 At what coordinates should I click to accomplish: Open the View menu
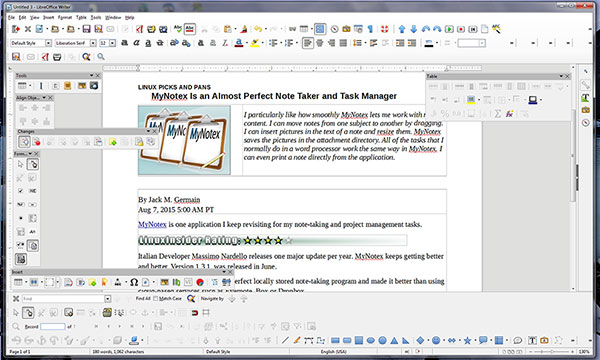click(x=34, y=18)
